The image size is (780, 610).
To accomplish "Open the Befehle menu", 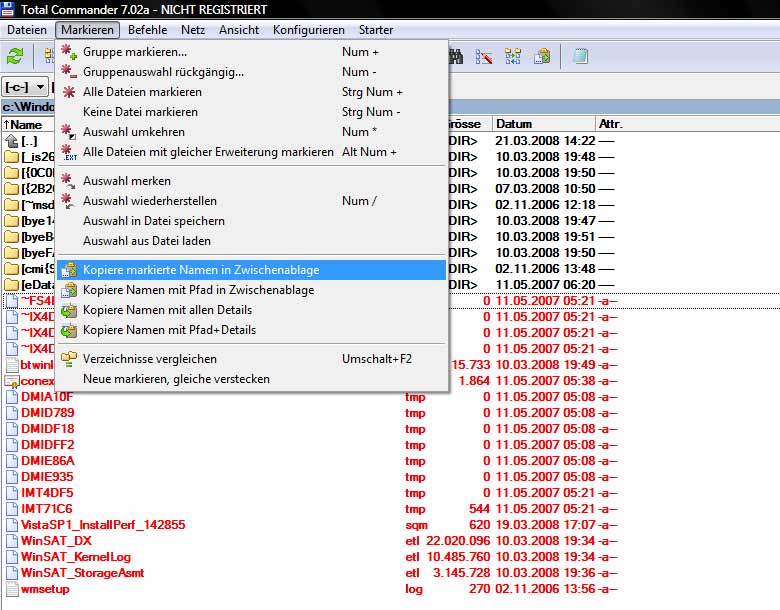I will pos(147,30).
